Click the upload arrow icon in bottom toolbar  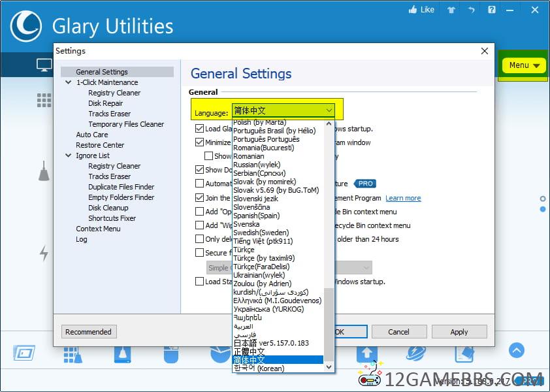point(366,353)
